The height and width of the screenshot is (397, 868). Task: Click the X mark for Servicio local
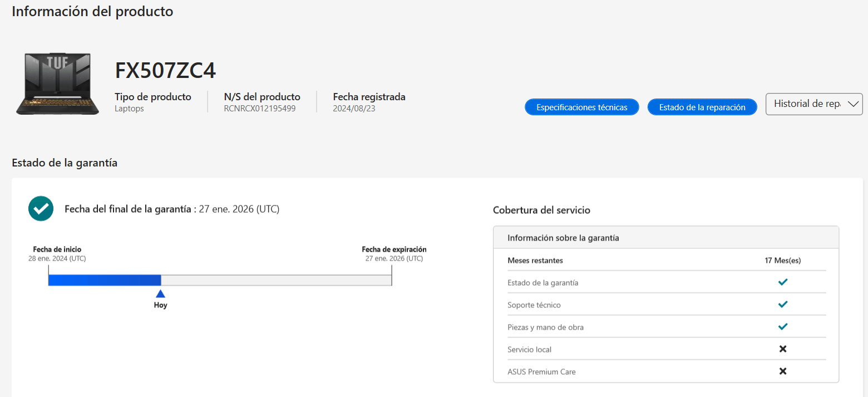783,349
